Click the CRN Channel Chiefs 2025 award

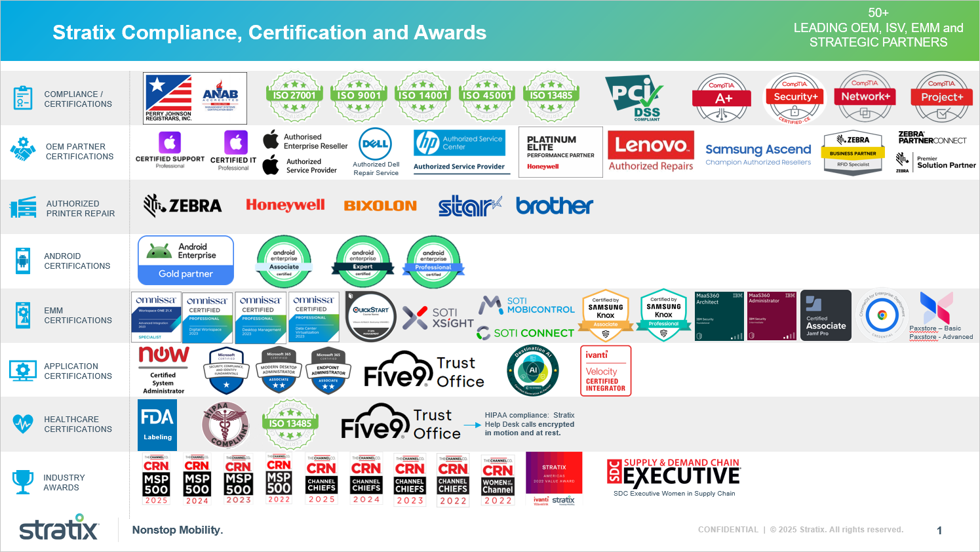(x=322, y=479)
